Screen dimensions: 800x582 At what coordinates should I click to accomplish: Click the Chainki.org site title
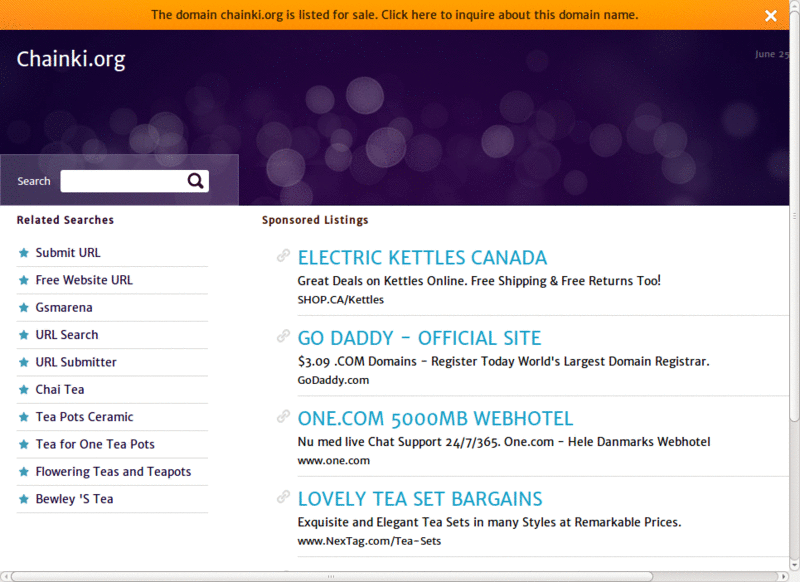click(71, 59)
